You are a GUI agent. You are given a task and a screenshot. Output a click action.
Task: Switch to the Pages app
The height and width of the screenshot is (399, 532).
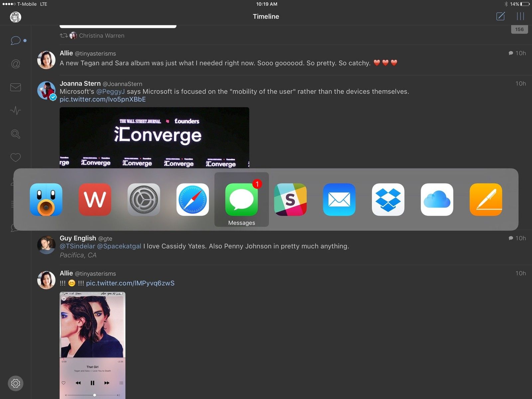[x=486, y=199]
